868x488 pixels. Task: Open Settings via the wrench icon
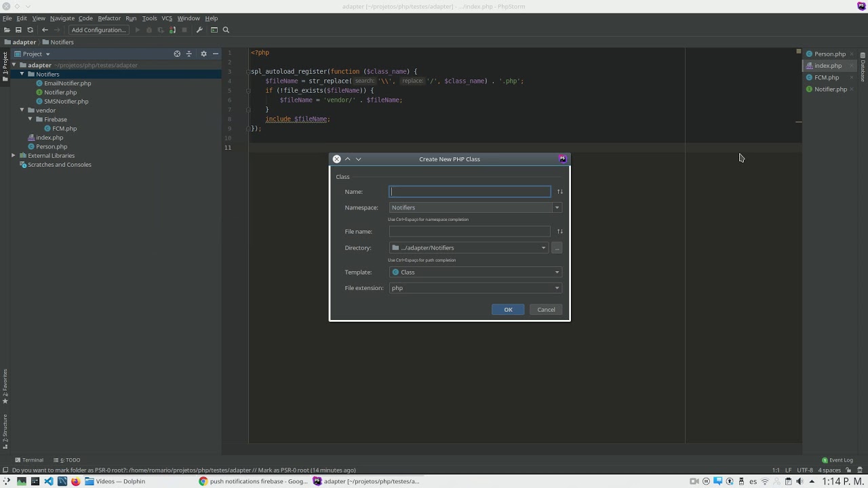tap(199, 30)
